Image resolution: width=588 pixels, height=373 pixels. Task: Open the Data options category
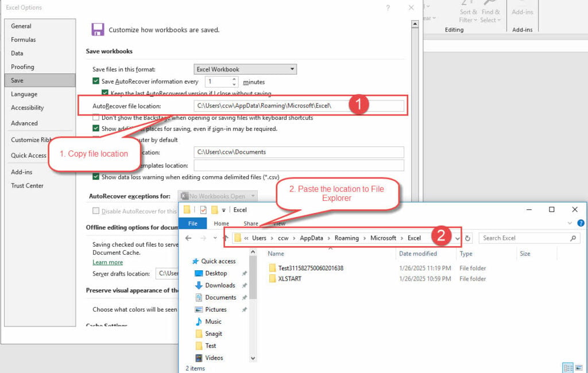pyautogui.click(x=17, y=53)
